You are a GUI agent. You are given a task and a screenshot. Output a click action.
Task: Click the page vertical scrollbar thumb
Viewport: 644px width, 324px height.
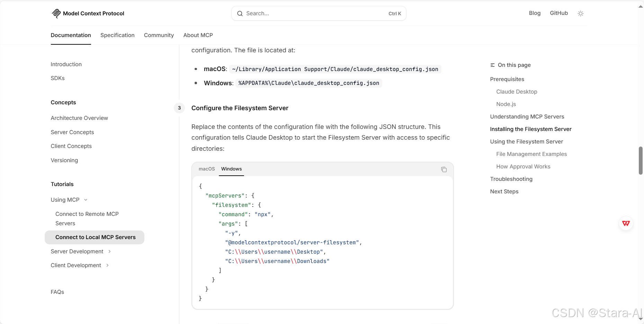pos(641,160)
